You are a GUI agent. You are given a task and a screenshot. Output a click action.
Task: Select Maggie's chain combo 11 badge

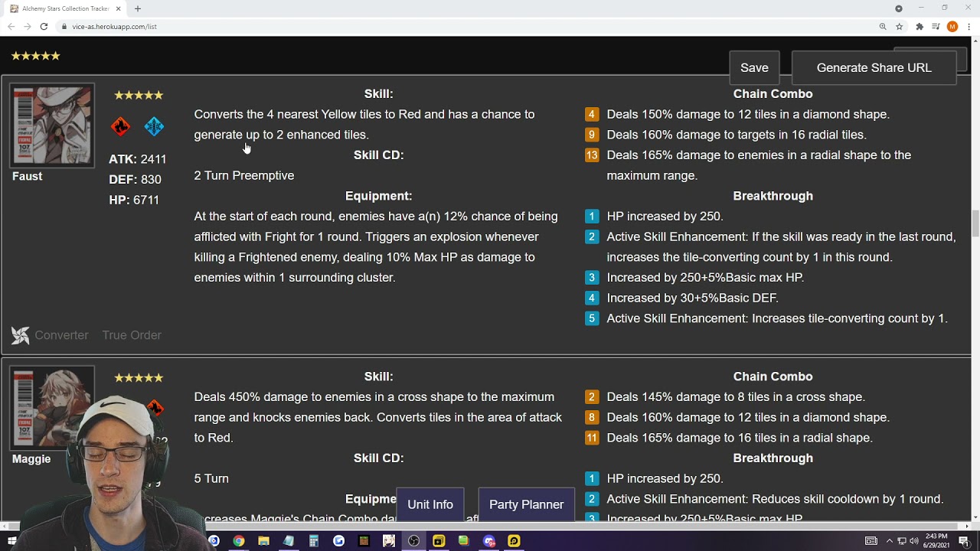point(592,438)
